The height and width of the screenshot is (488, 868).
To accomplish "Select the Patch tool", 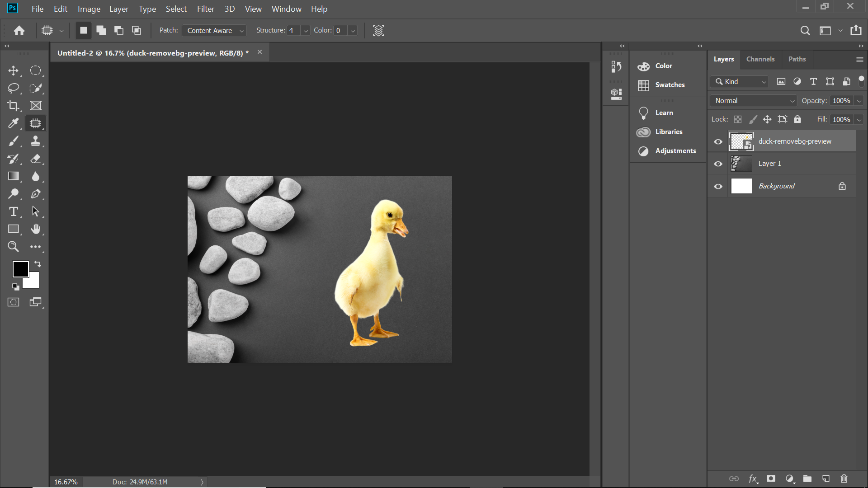I will (x=36, y=123).
